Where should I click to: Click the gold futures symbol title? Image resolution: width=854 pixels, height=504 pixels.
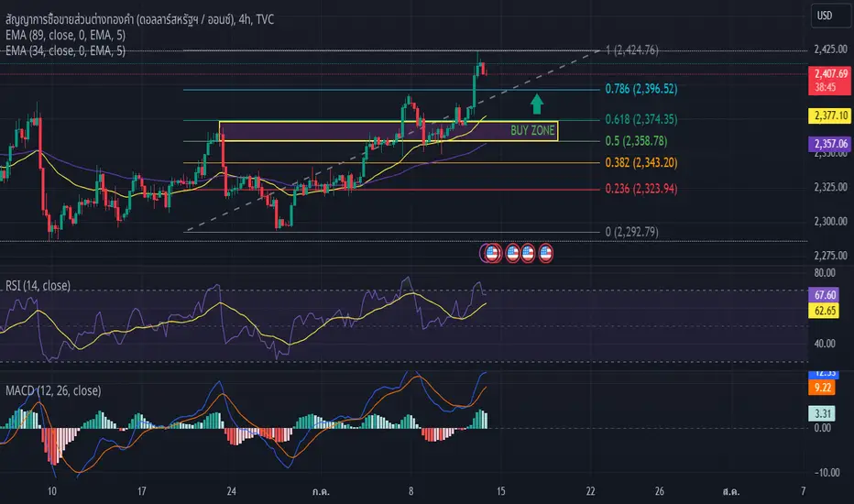(139, 19)
